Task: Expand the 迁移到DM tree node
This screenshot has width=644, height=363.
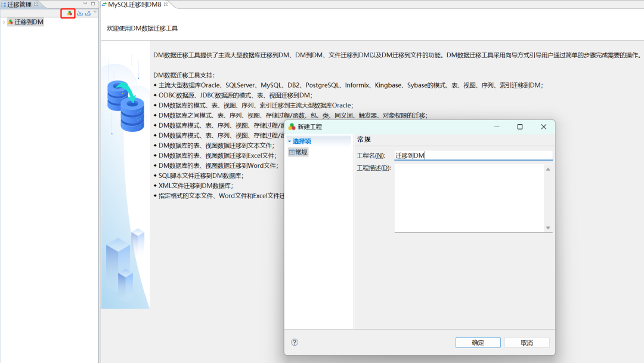Action: [x=4, y=22]
